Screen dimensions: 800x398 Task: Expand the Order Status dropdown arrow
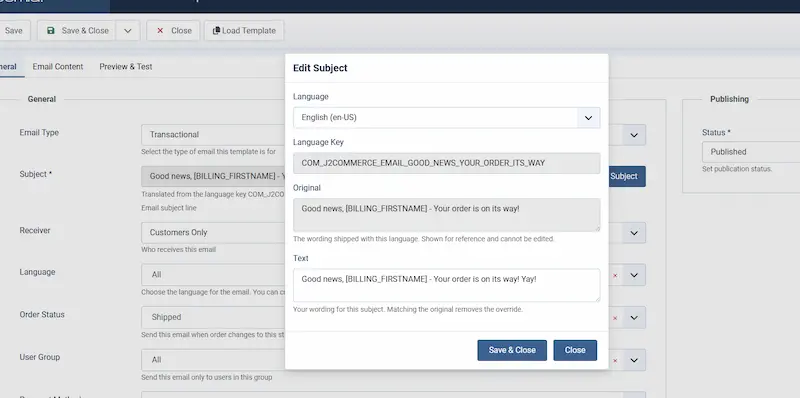[634, 317]
